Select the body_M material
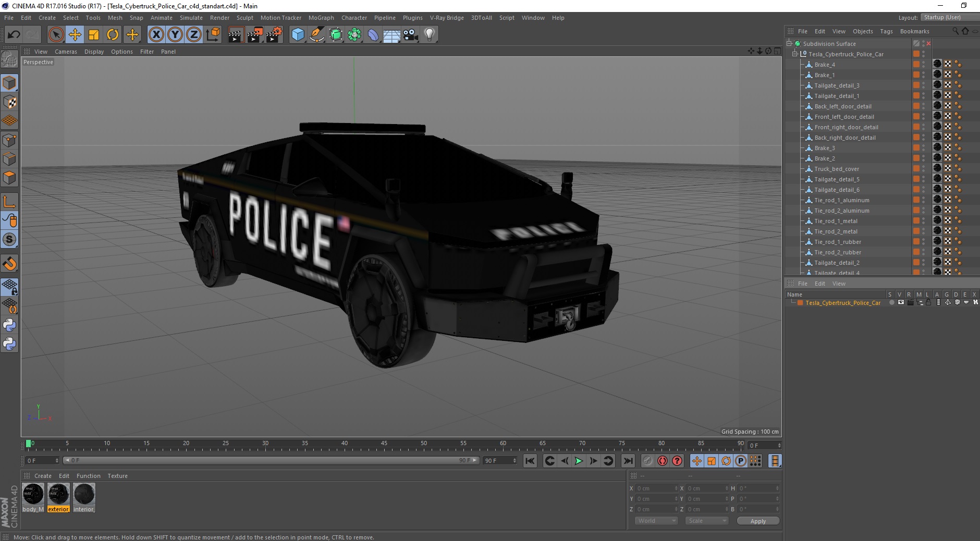This screenshot has width=980, height=541. [x=33, y=498]
